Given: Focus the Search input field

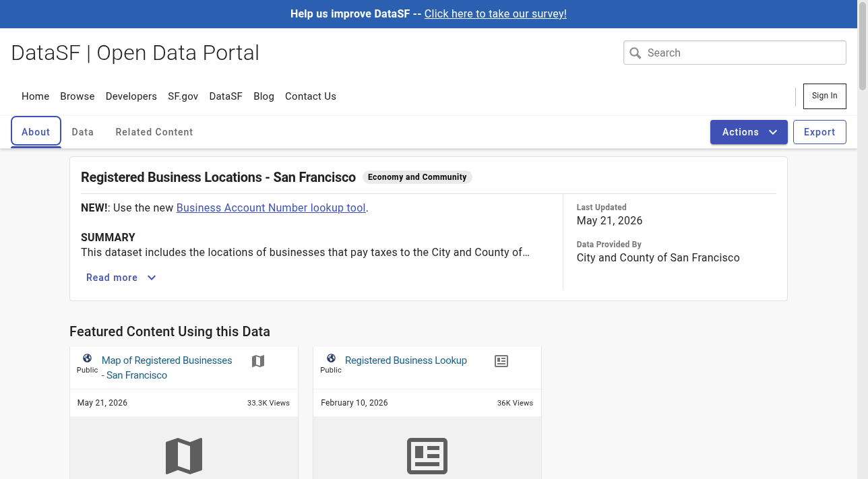Looking at the screenshot, I should (735, 53).
